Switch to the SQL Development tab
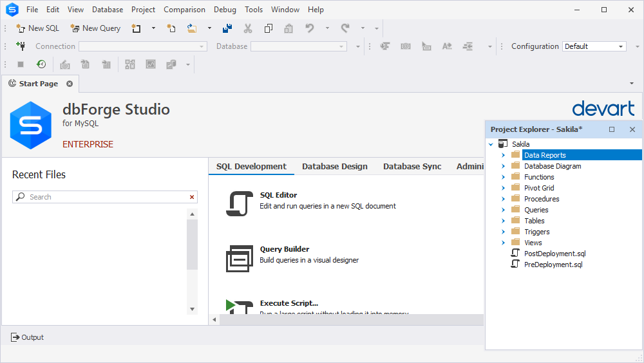The height and width of the screenshot is (363, 644). (251, 166)
